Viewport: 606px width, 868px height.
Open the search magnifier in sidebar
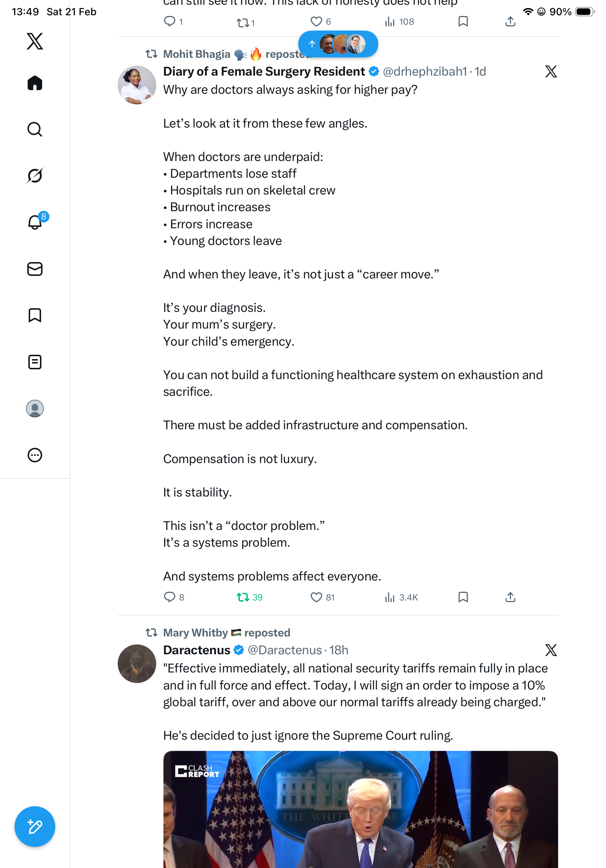[x=35, y=129]
